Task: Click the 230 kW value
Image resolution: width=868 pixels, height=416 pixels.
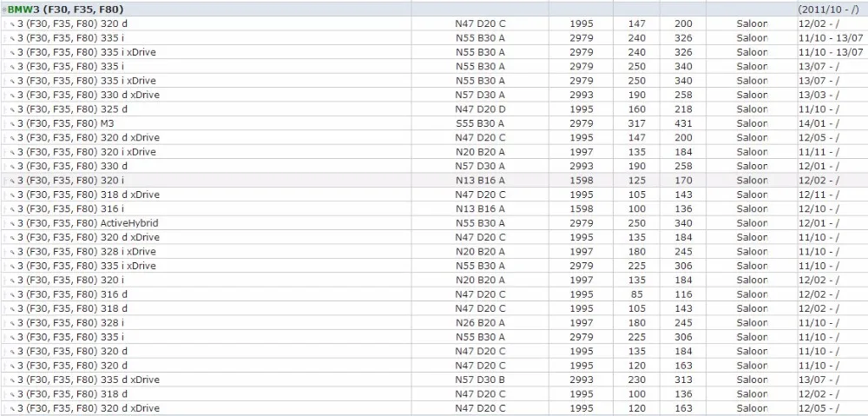Action: coord(636,380)
